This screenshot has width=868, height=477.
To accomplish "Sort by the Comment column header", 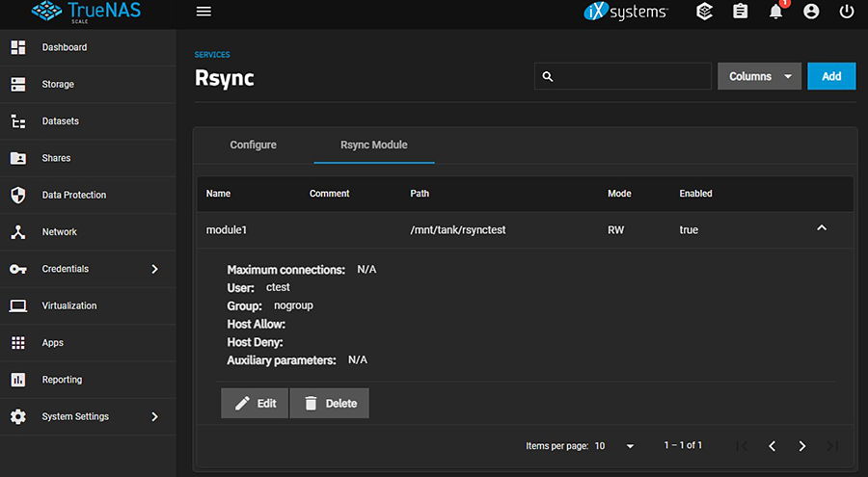I will 330,194.
